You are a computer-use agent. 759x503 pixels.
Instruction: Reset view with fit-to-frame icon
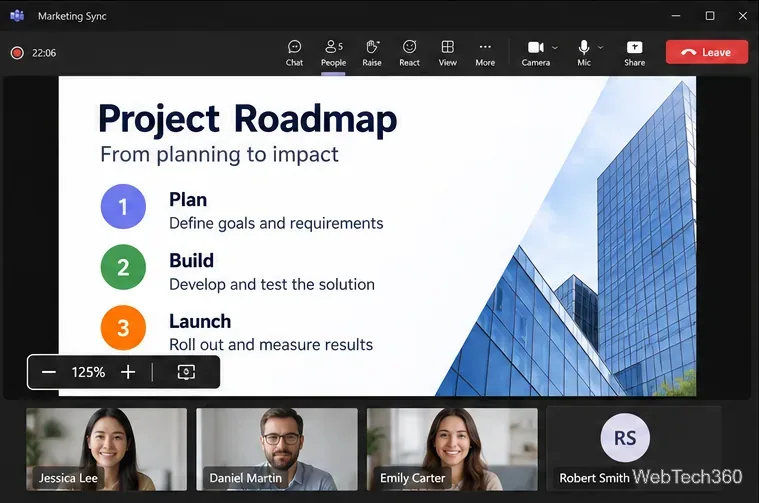(186, 372)
